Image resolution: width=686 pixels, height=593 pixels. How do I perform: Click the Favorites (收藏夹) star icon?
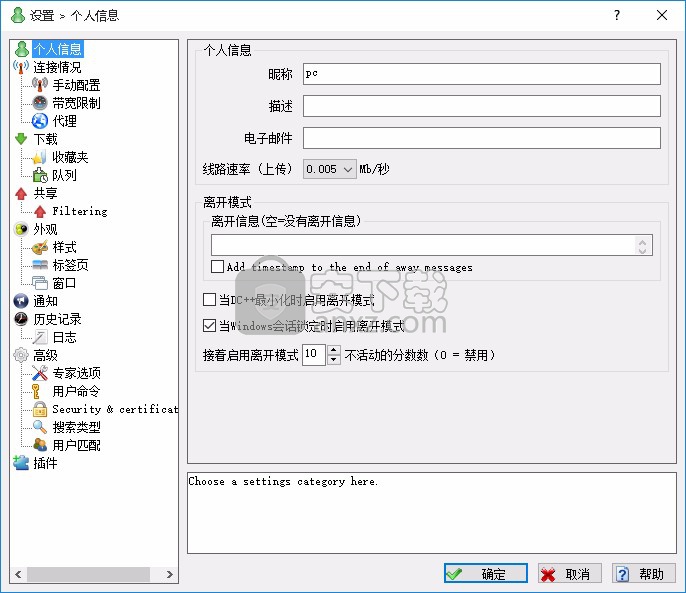(x=40, y=157)
